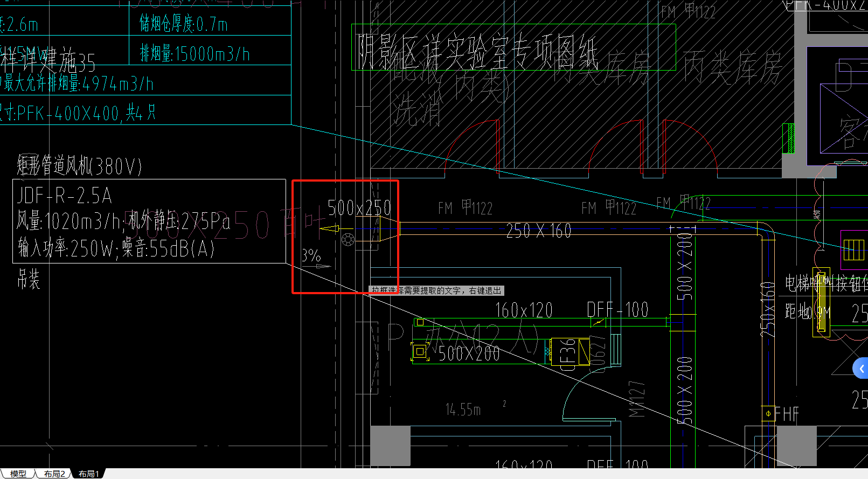Click the 500X200 horizontal duct label
The width and height of the screenshot is (868, 479).
point(469,353)
